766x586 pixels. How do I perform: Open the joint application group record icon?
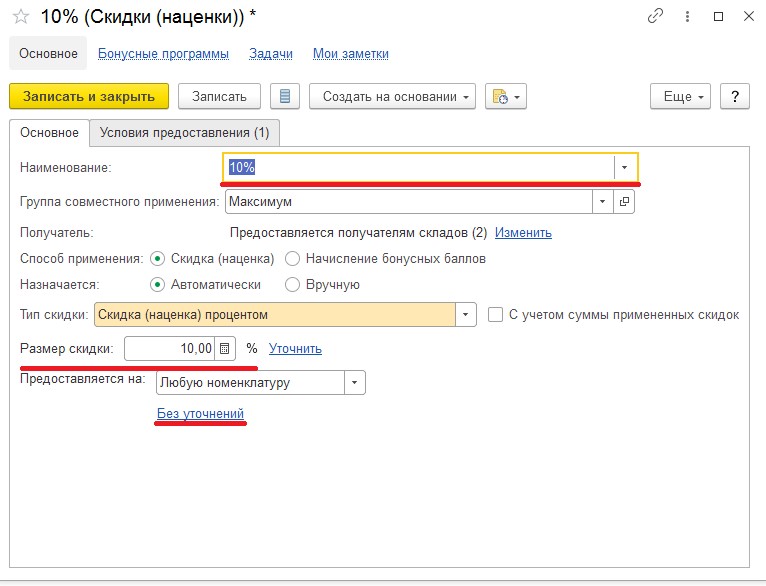[625, 201]
